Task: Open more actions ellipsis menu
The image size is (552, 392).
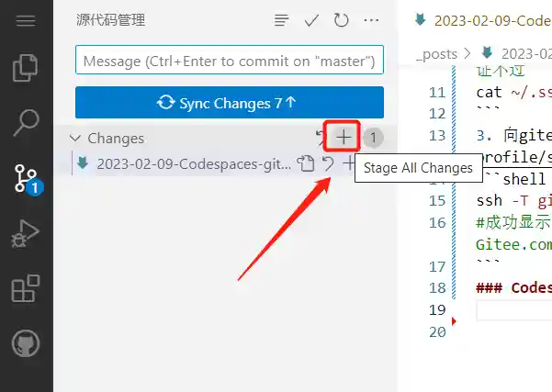Action: click(x=371, y=20)
